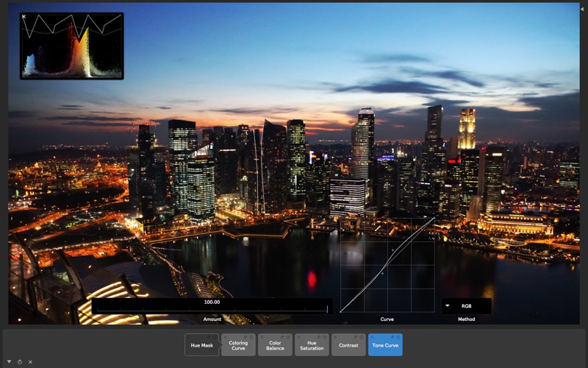Toggle power on Tone Curve module
The width and height of the screenshot is (588, 368).
(x=398, y=337)
